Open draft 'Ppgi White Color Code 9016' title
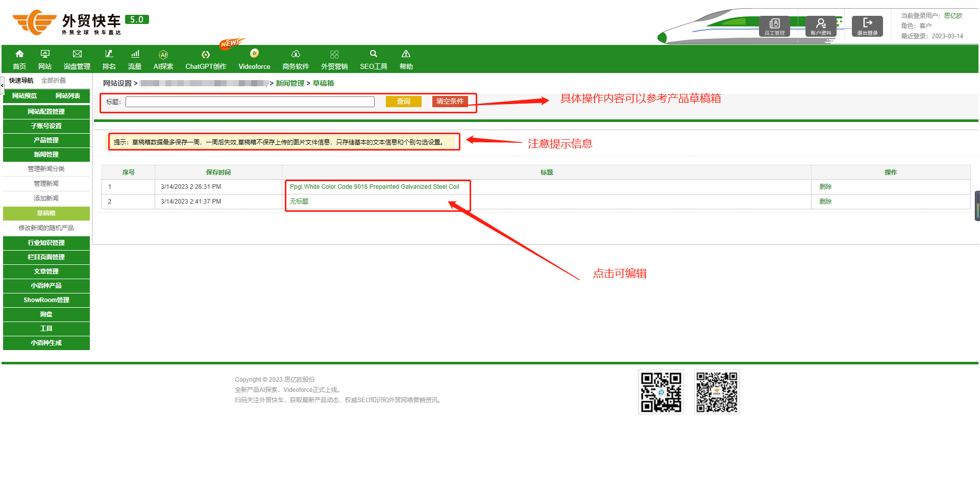This screenshot has width=980, height=494. 375,187
